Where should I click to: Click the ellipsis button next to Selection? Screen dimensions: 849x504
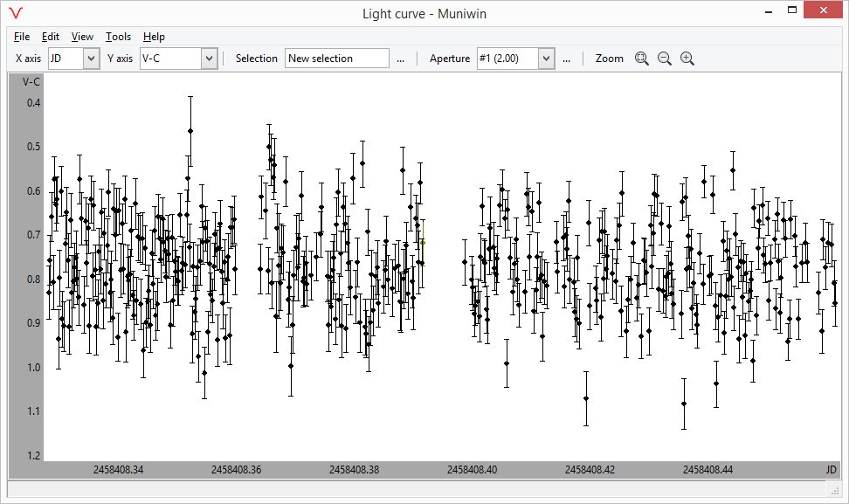click(x=401, y=59)
